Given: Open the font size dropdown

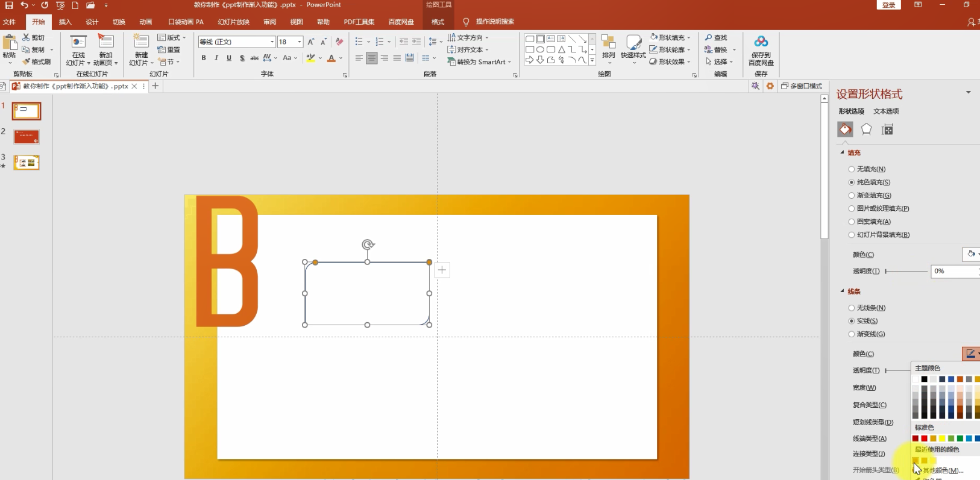Looking at the screenshot, I should pos(300,42).
